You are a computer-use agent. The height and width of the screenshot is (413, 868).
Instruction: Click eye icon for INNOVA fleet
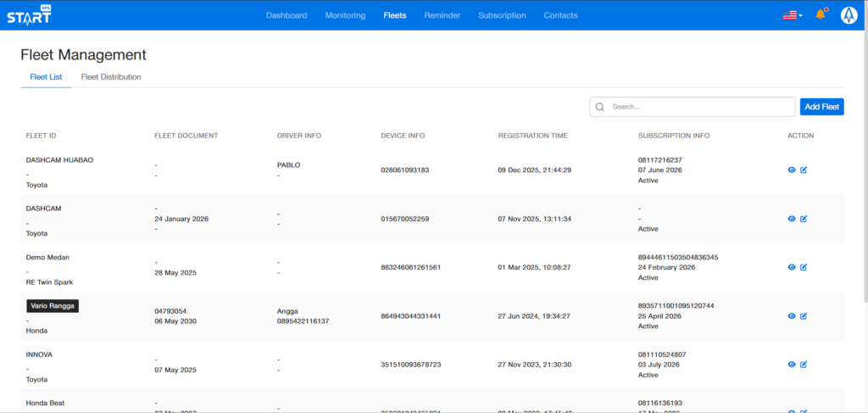click(792, 365)
